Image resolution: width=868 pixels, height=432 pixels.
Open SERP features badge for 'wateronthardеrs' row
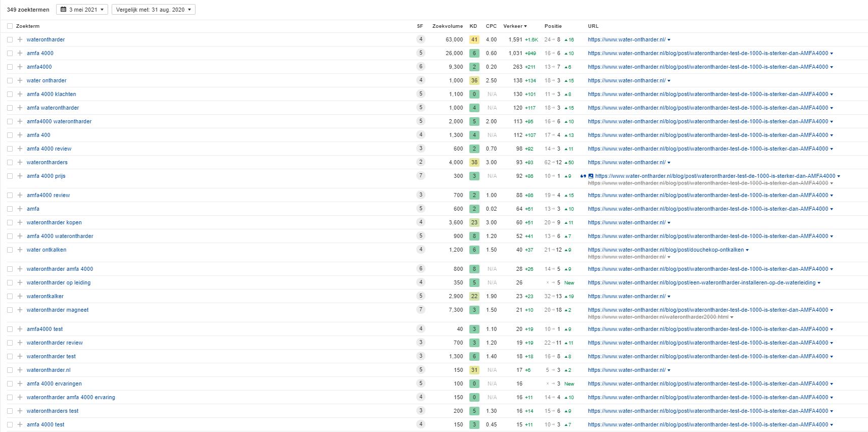tap(420, 162)
